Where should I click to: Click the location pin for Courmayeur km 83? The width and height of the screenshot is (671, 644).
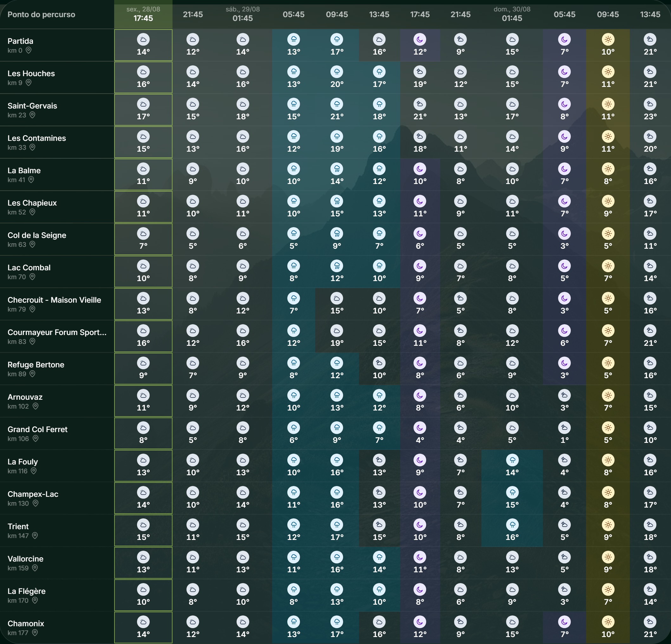point(32,342)
